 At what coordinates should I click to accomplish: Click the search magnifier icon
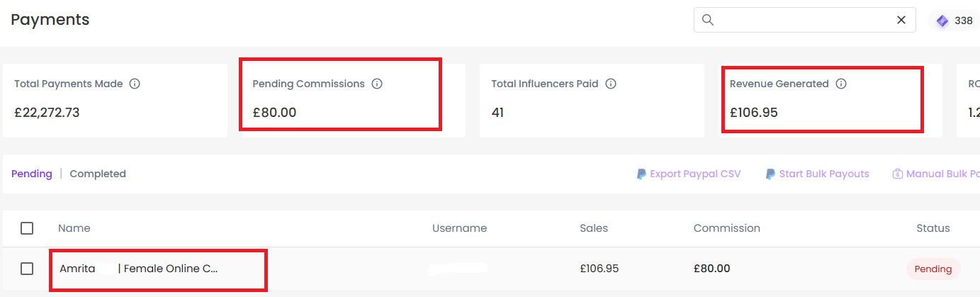click(707, 20)
